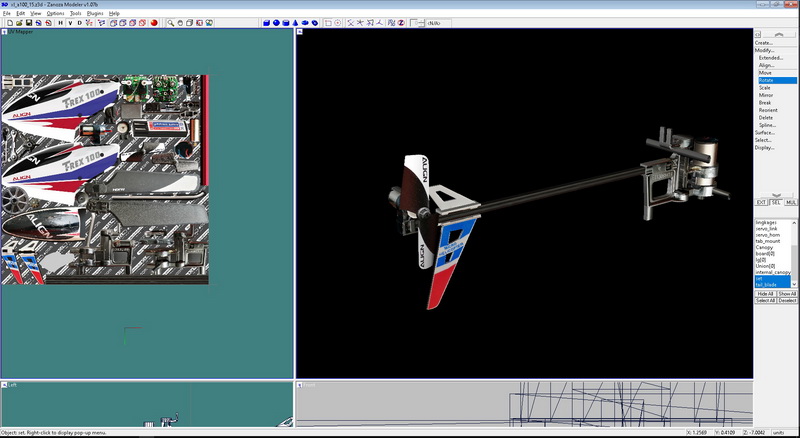Viewport: 800px width, 438px height.
Task: Click the New file toolbar icon
Action: (8, 21)
